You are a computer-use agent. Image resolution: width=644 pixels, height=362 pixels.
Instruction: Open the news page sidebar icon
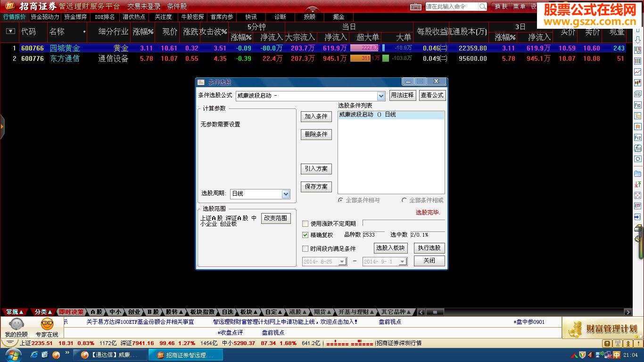(638, 94)
